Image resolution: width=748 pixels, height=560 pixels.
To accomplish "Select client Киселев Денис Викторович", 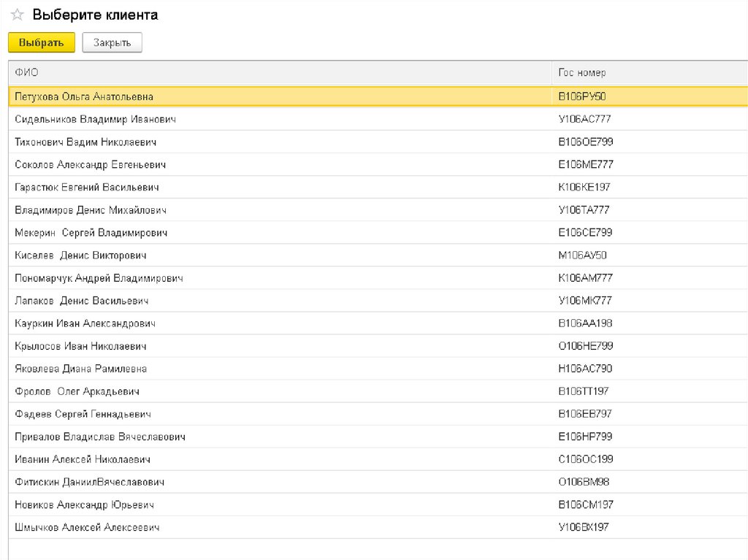I will point(80,256).
